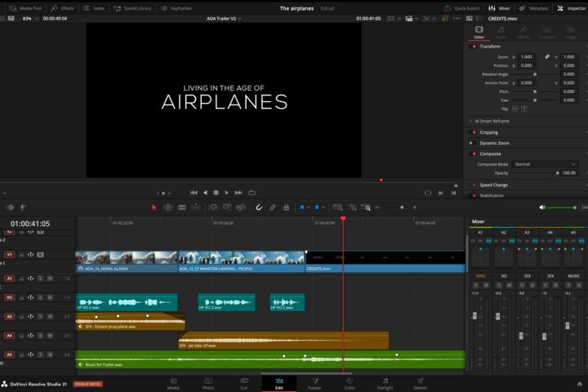Click the Full Extent Zoom icon
588x392 pixels.
pos(337,207)
